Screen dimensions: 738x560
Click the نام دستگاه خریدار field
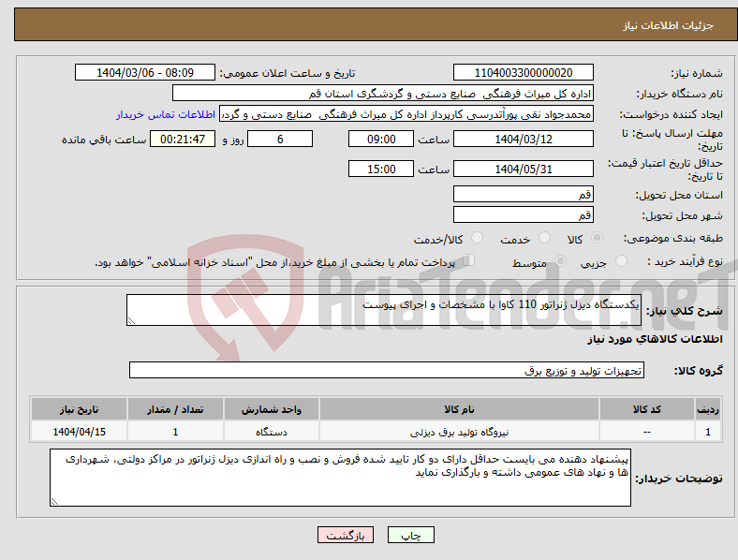383,93
